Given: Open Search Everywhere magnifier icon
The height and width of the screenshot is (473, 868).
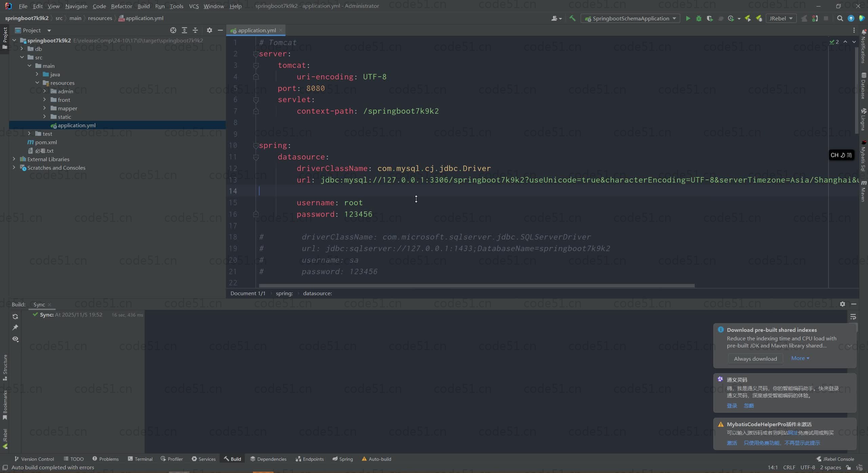Looking at the screenshot, I should click(x=840, y=18).
